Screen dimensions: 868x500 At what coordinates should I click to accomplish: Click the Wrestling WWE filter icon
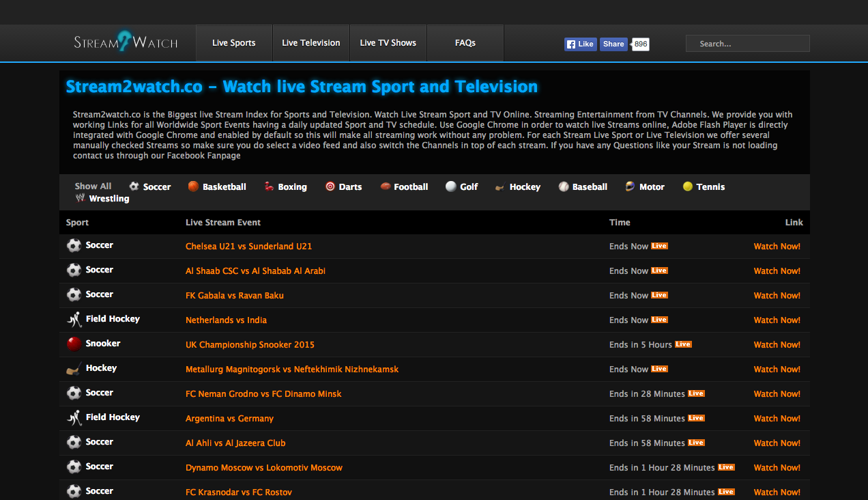(81, 198)
